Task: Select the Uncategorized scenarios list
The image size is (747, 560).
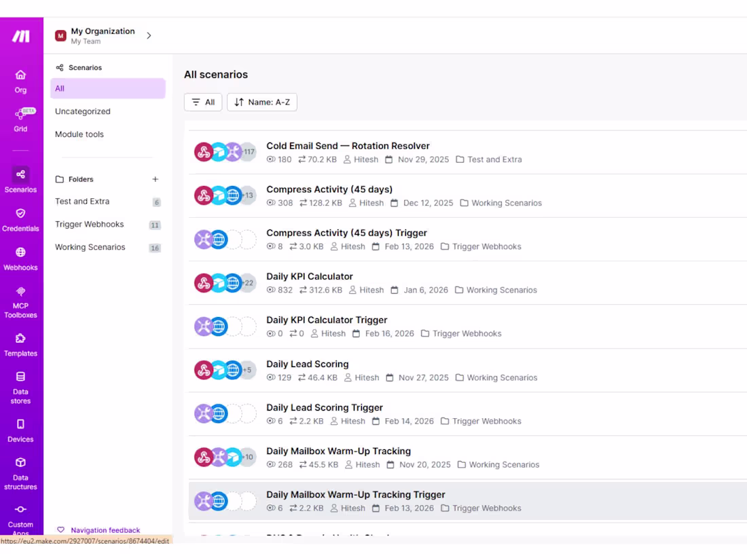Action: tap(82, 111)
